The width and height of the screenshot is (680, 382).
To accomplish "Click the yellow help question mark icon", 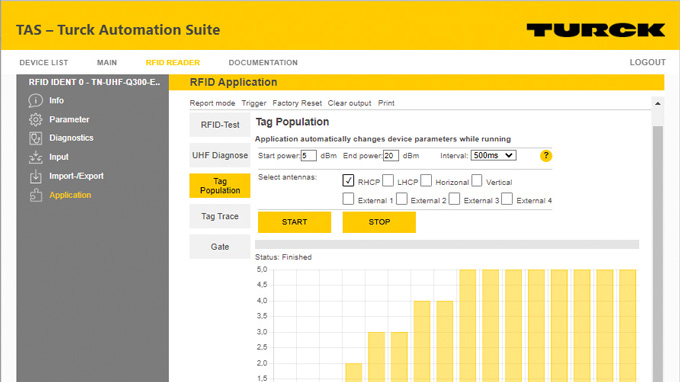I will point(546,156).
